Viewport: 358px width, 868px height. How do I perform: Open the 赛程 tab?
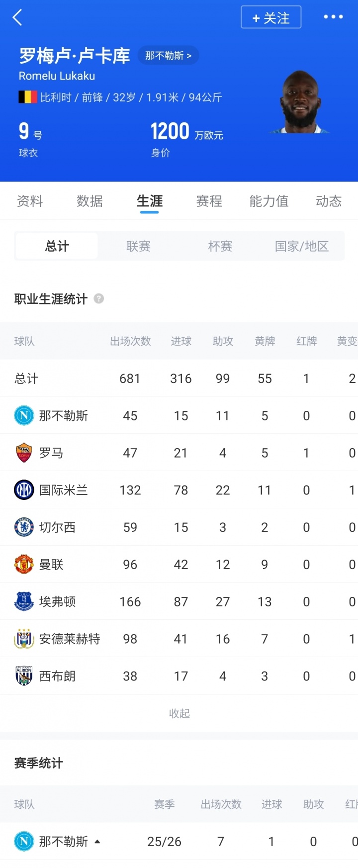tap(209, 201)
